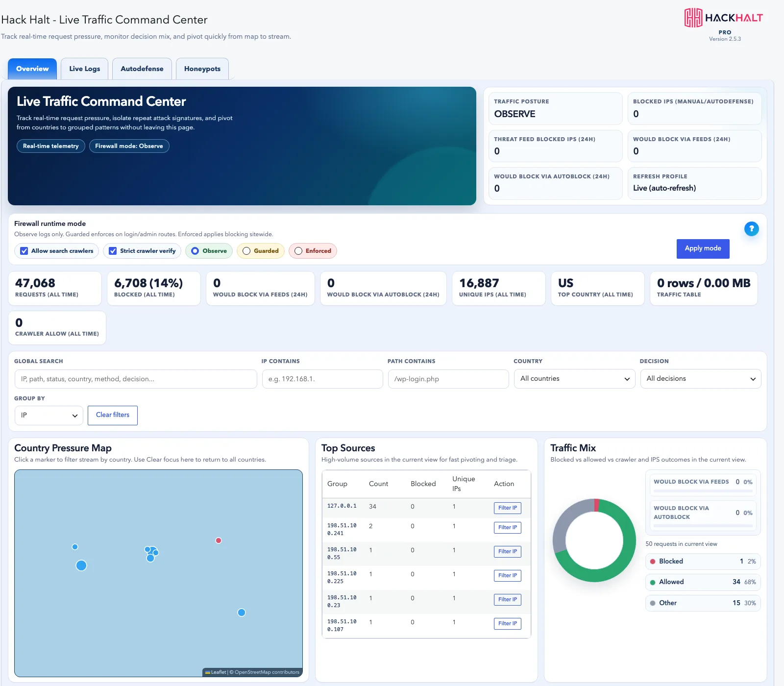This screenshot has height=686, width=784.
Task: Open the Honeypots tab
Action: click(202, 69)
